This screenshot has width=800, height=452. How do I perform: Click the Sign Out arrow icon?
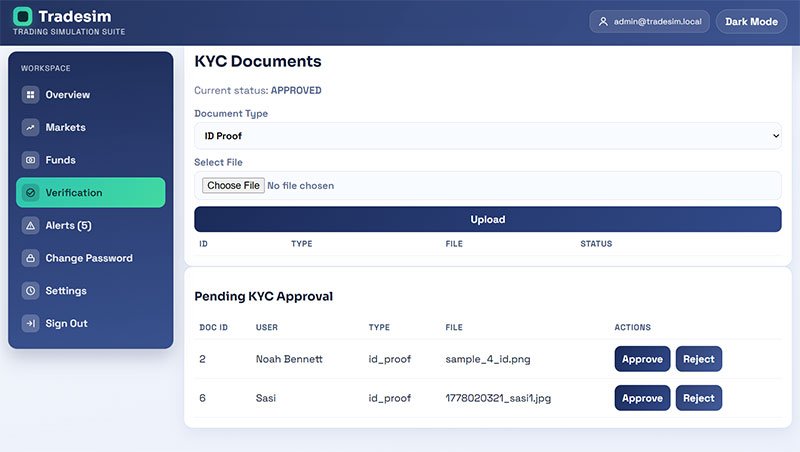coord(31,323)
